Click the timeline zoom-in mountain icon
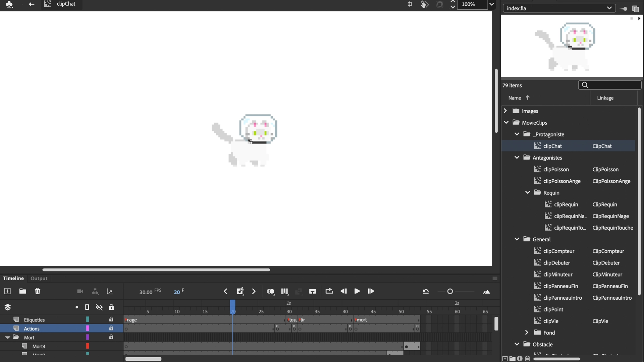644x362 pixels. click(x=486, y=292)
